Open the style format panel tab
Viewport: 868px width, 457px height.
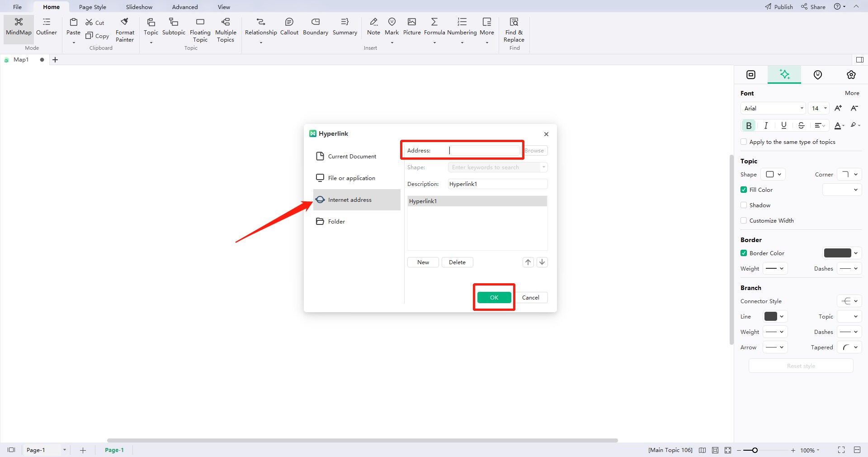tap(751, 75)
